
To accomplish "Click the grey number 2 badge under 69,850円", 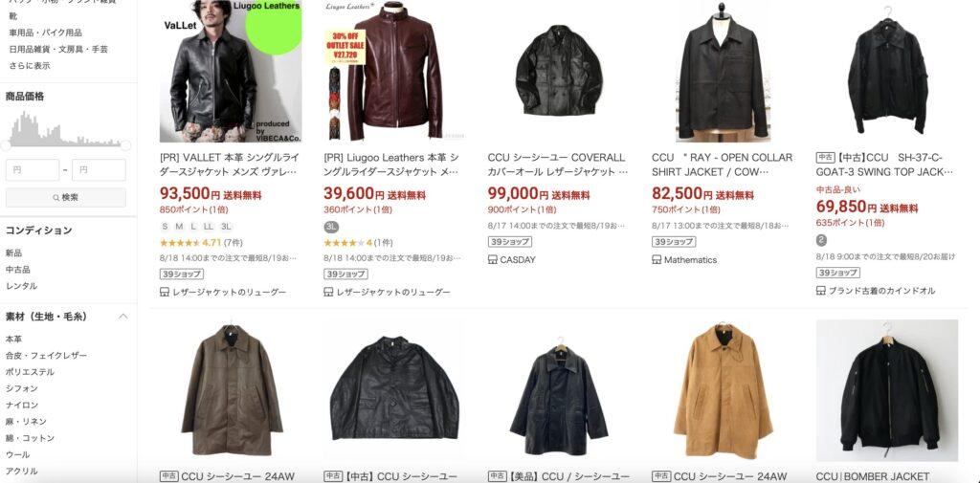I will click(x=821, y=240).
